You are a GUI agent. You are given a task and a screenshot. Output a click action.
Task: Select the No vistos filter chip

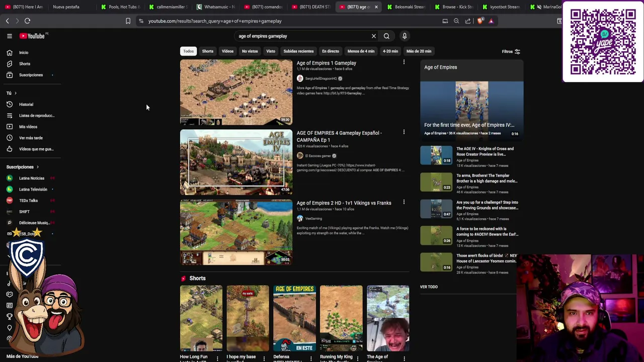[250, 51]
